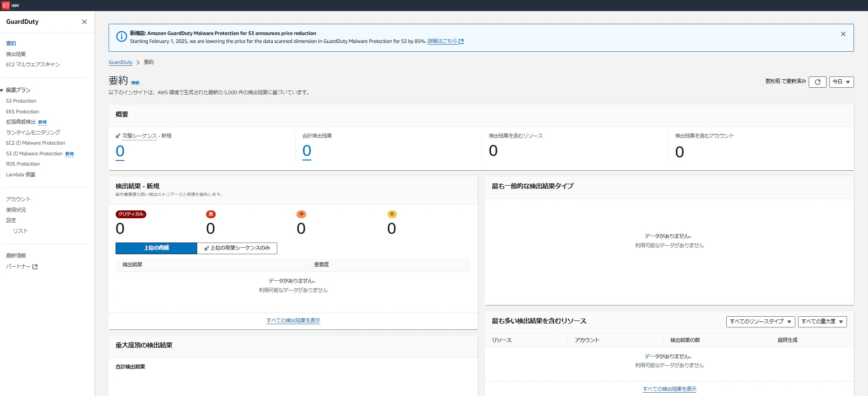Click the 最も一般的な検出結果タイプ heading
The image size is (868, 396).
pos(532,186)
